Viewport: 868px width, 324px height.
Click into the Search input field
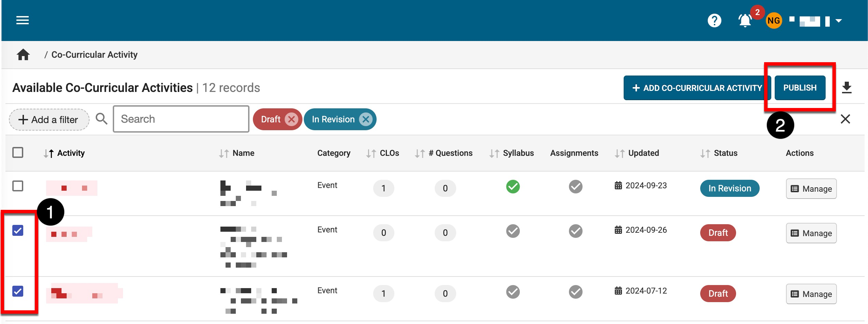(181, 119)
